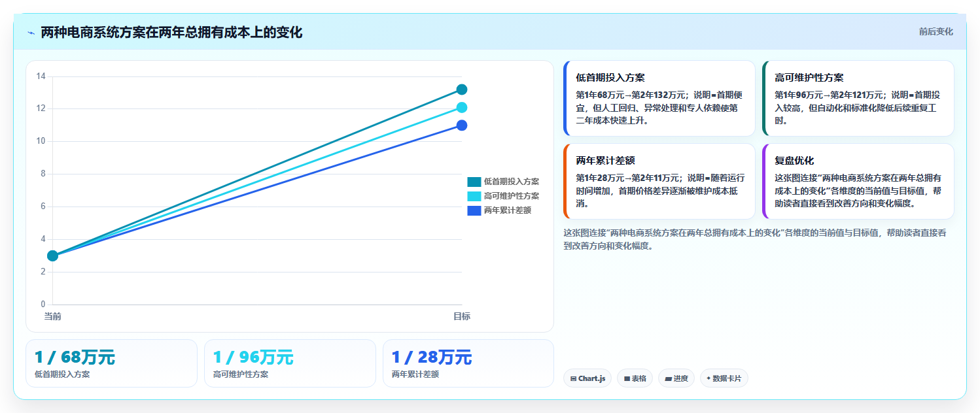Click the 低首期投入方案 legend label

(512, 182)
